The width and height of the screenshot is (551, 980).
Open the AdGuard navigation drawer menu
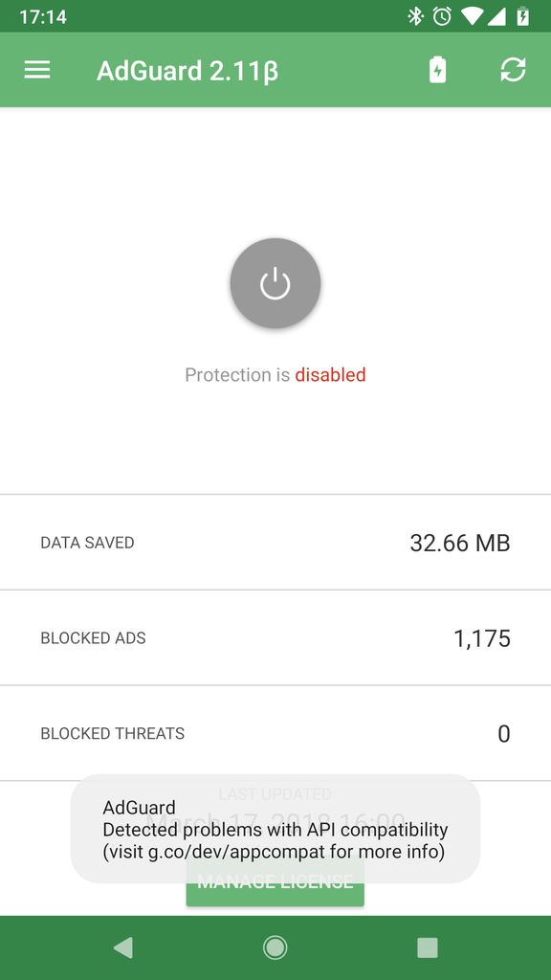pyautogui.click(x=36, y=70)
